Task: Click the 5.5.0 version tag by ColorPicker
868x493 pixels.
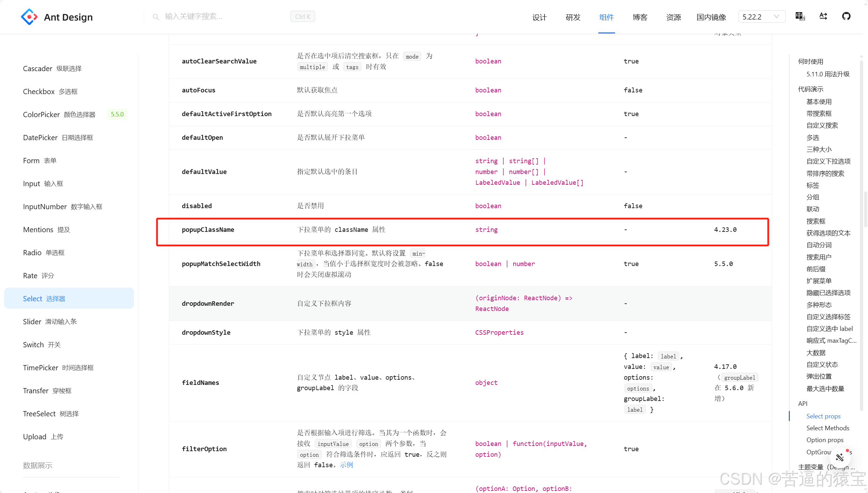Action: 117,114
